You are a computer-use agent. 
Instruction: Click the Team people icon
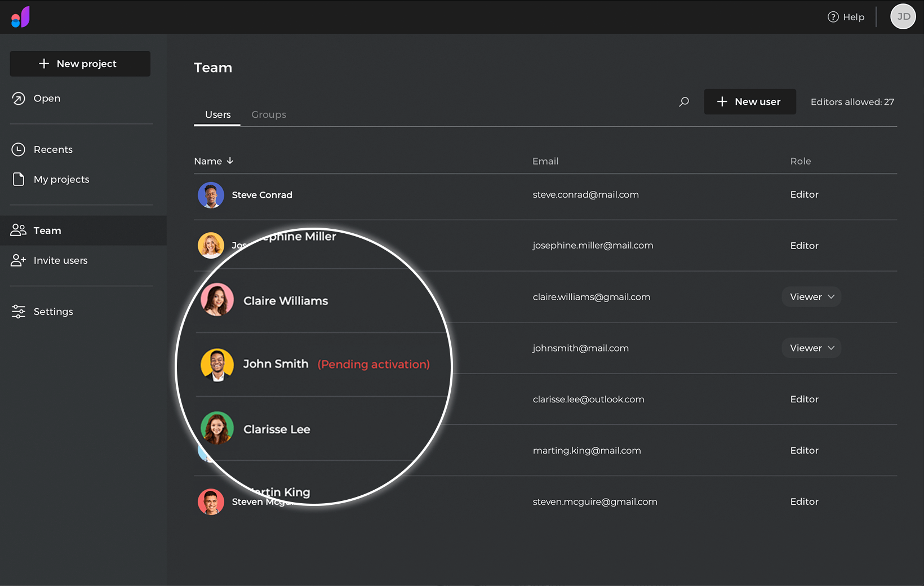click(x=19, y=230)
